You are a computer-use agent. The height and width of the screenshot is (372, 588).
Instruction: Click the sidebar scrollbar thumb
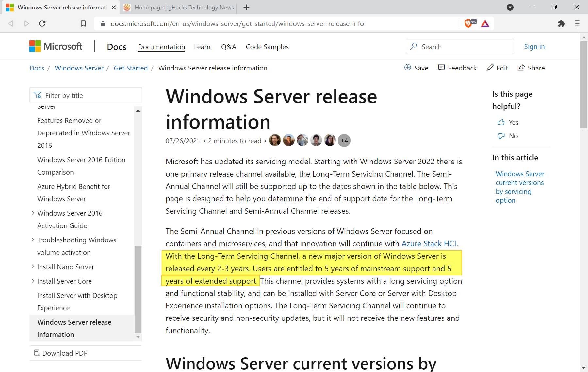[x=138, y=289]
